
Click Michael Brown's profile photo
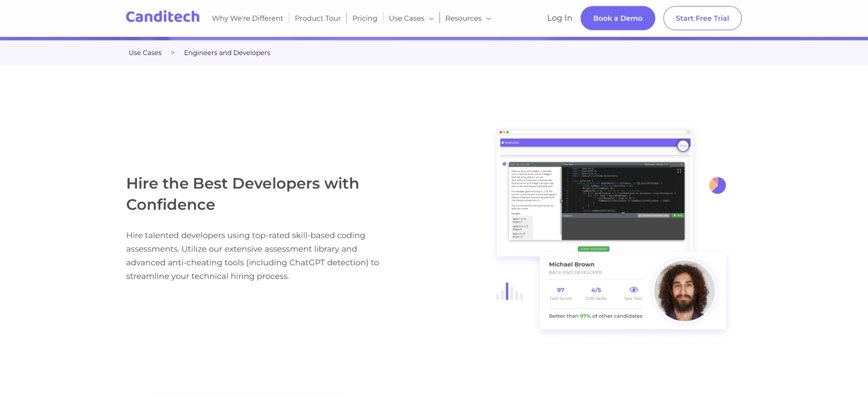pos(684,290)
